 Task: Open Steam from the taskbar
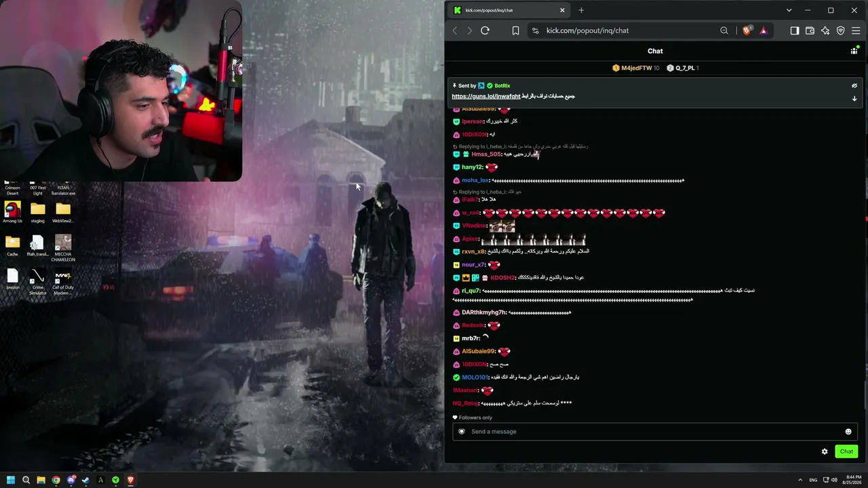[x=85, y=480]
